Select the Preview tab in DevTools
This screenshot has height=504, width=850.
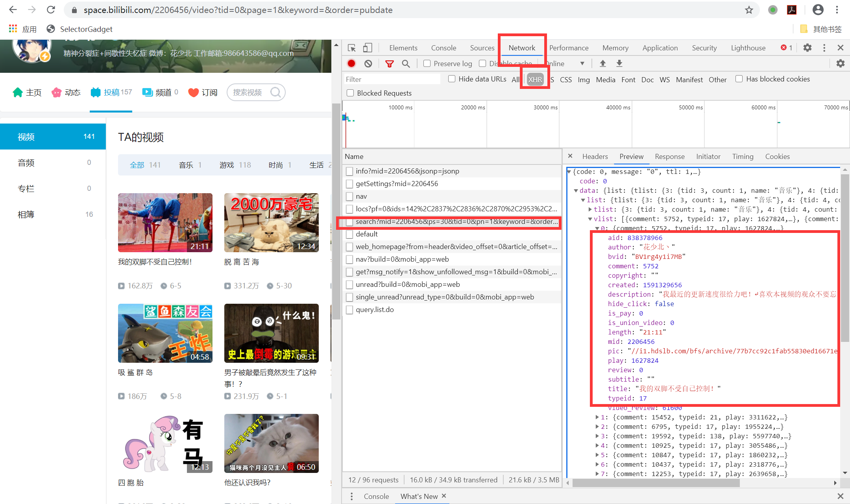(632, 157)
